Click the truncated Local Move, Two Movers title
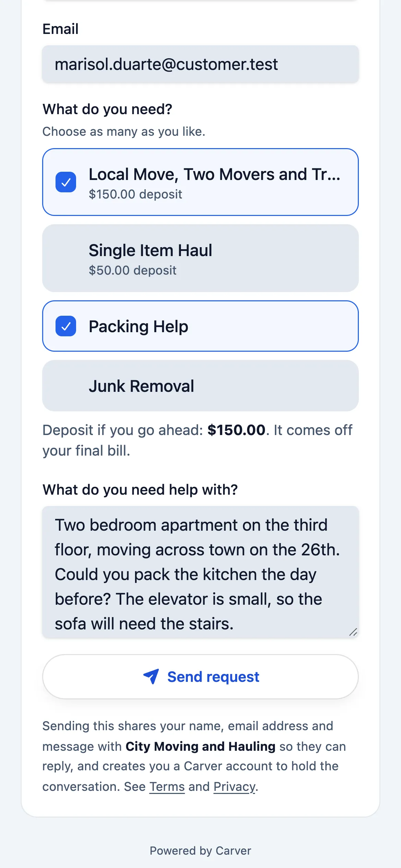The height and width of the screenshot is (868, 401). coord(215,174)
